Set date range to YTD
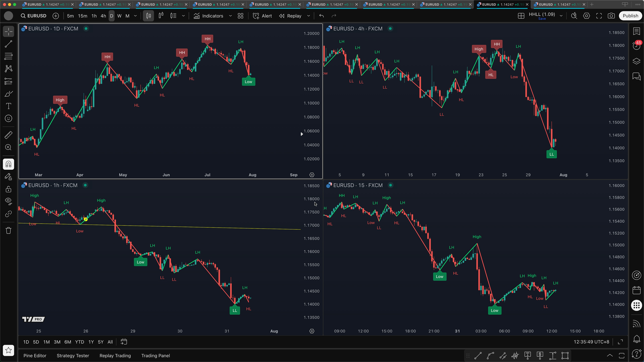Screen dimensions: 644x362 79,342
